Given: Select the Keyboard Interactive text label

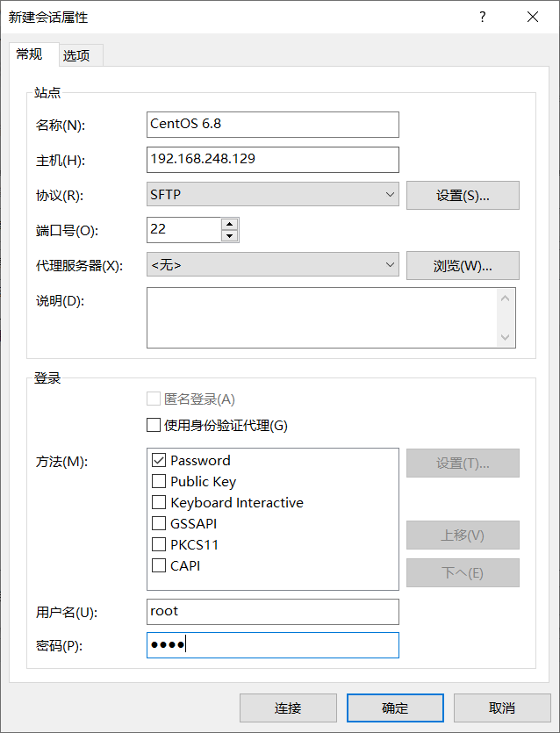Looking at the screenshot, I should coord(237,502).
